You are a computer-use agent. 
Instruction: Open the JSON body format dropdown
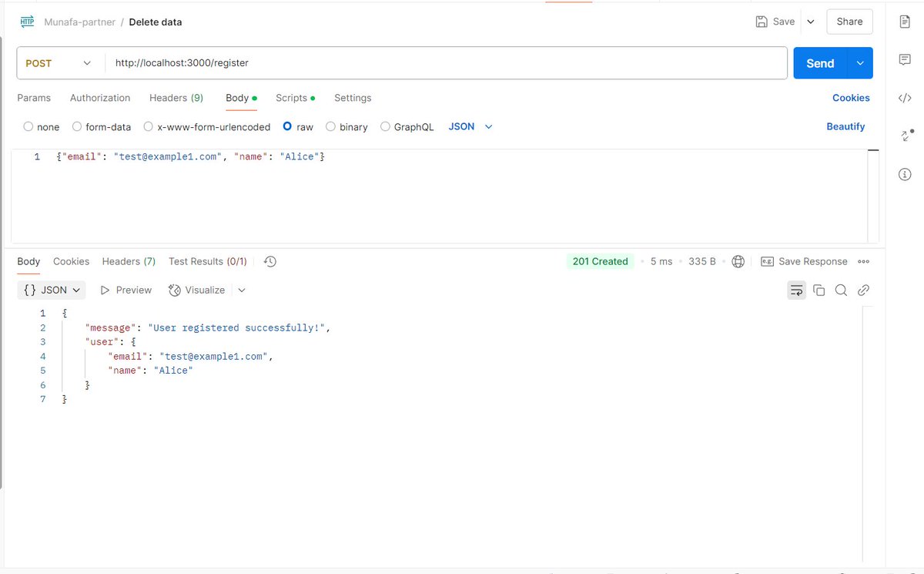470,126
